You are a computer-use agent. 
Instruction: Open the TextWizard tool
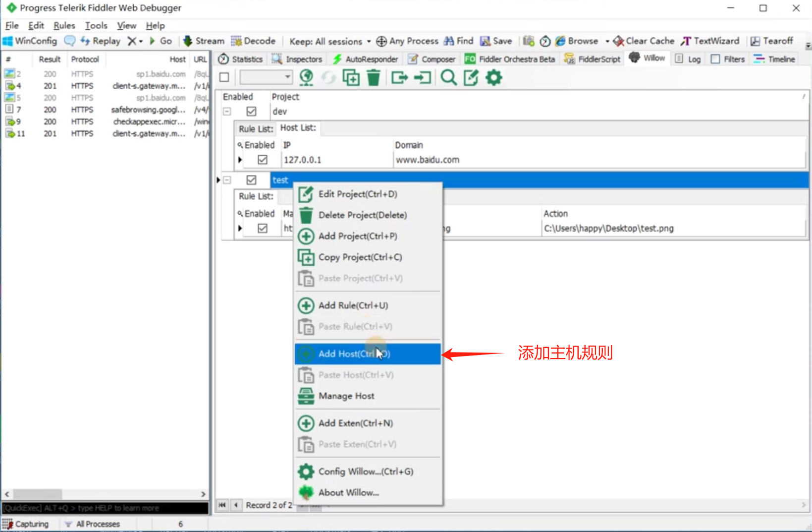(710, 41)
